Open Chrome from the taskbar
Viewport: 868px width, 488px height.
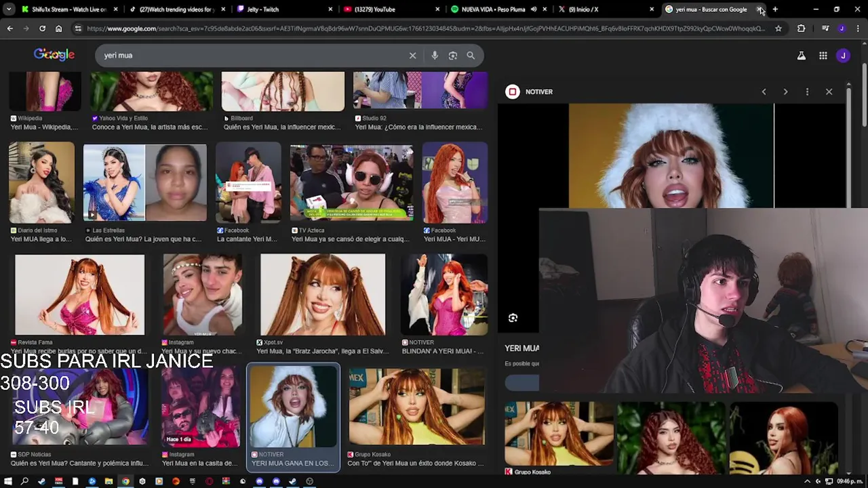click(125, 481)
